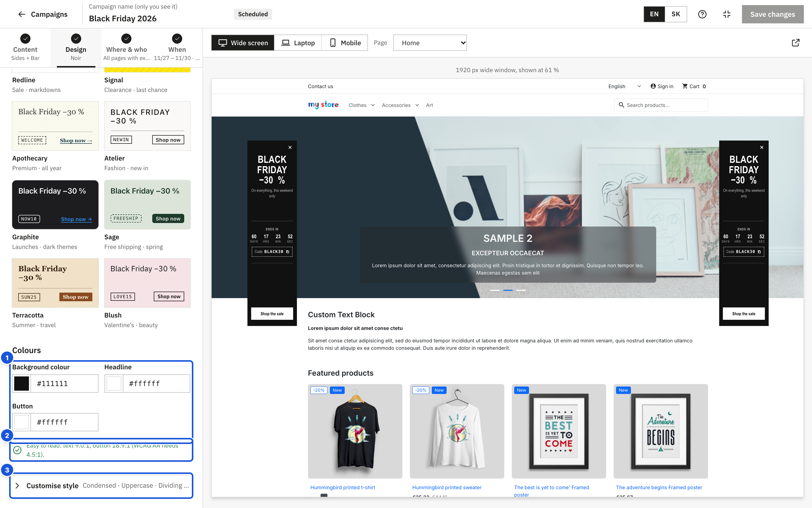Viewport: 812px width, 508px height.
Task: Open preview in new window icon
Action: pos(796,43)
